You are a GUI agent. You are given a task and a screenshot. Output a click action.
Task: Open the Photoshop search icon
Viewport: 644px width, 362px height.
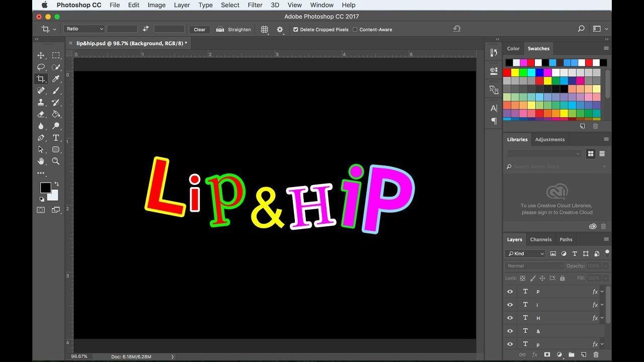point(581,29)
